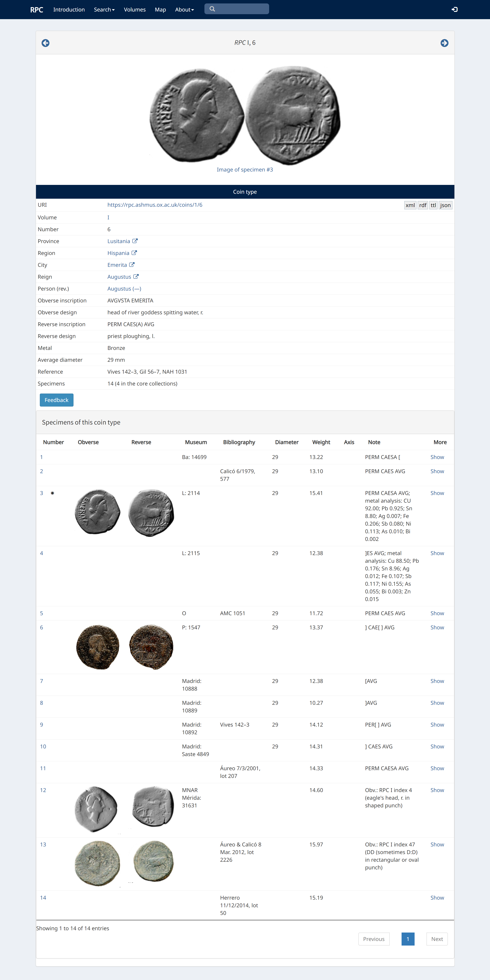
Task: Download the rdf format
Action: 423,205
